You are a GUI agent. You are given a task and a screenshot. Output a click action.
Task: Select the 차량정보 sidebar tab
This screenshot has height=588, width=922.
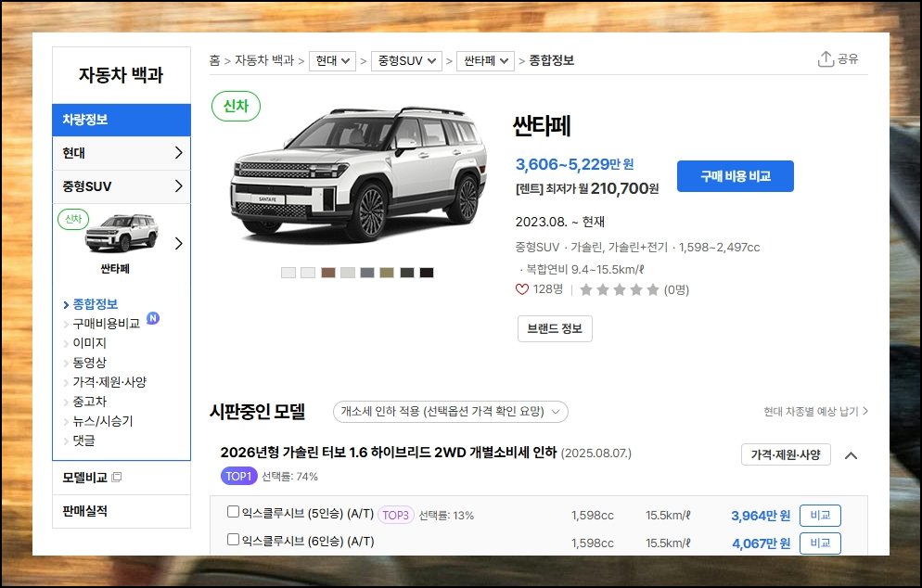click(x=122, y=120)
